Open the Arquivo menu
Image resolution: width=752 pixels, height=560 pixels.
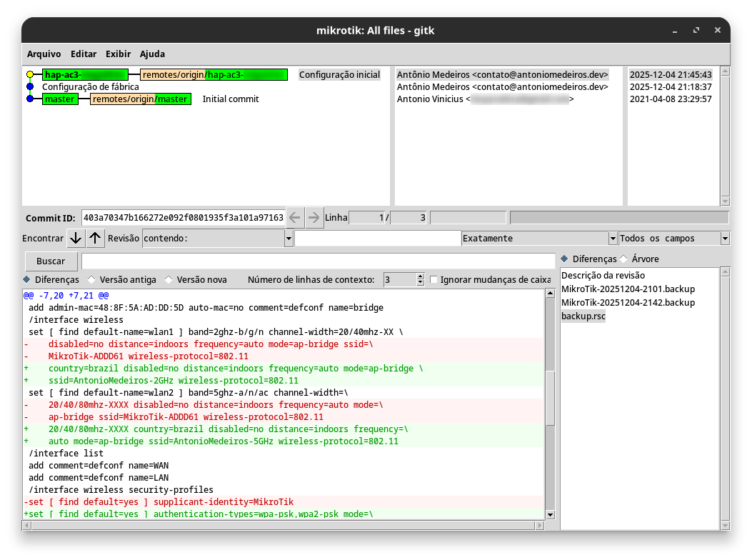[44, 54]
